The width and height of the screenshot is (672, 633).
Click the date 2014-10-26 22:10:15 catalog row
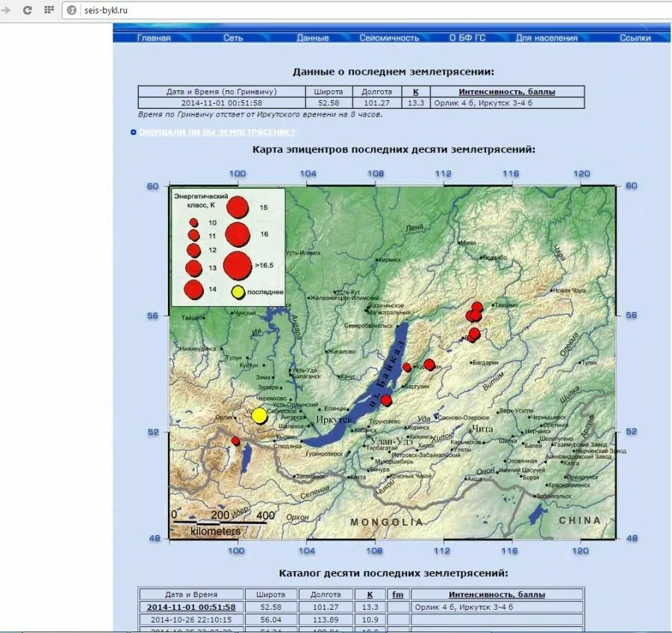click(x=191, y=620)
